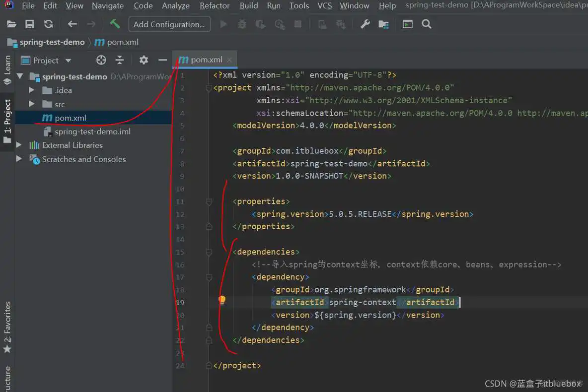The image size is (588, 392).
Task: Save all files with the save icon
Action: coord(29,23)
